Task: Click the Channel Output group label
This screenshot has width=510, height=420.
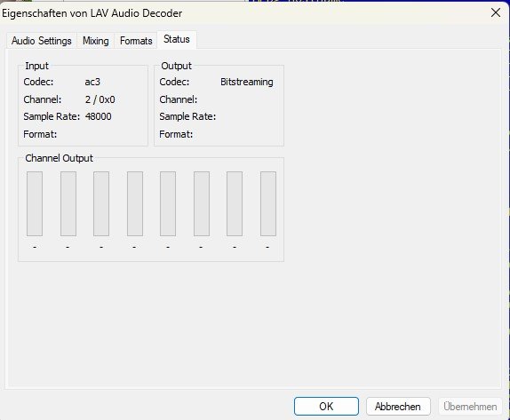Action: (60, 158)
